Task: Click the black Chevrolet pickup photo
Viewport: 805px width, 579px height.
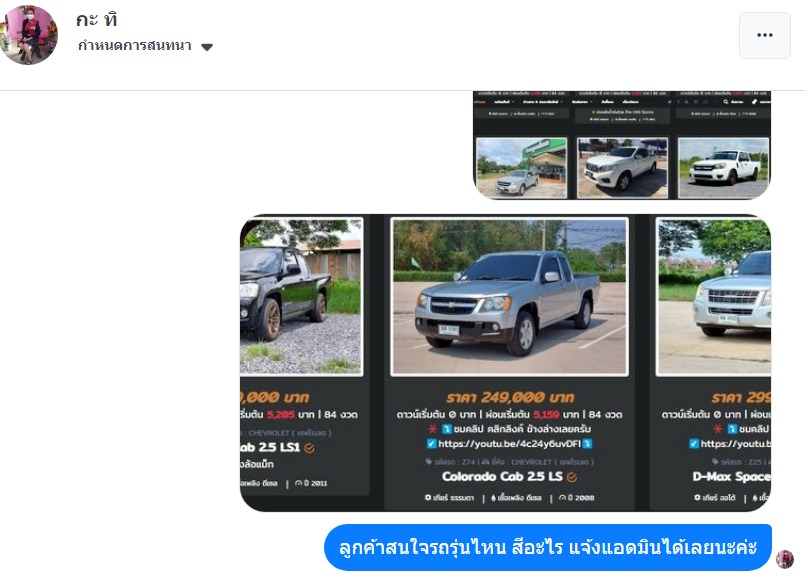Action: pos(301,297)
